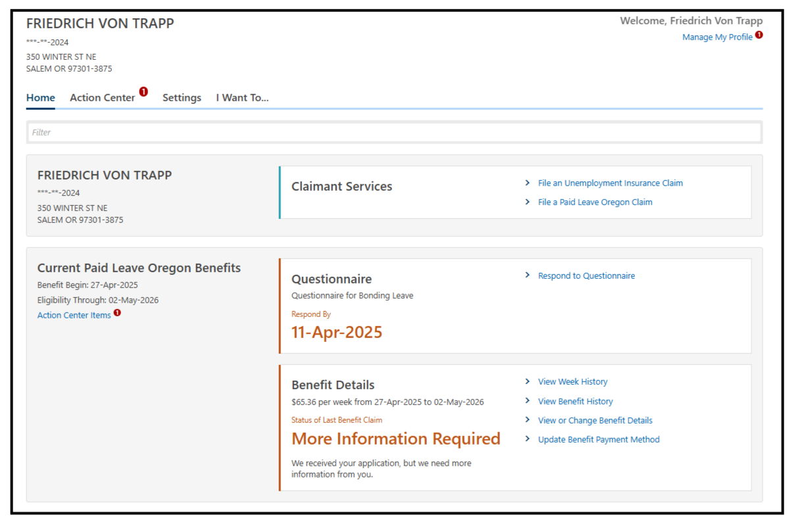This screenshot has height=532, width=802.
Task: Click the chevron arrow before Update Benefit Payment Method
Action: (x=528, y=439)
